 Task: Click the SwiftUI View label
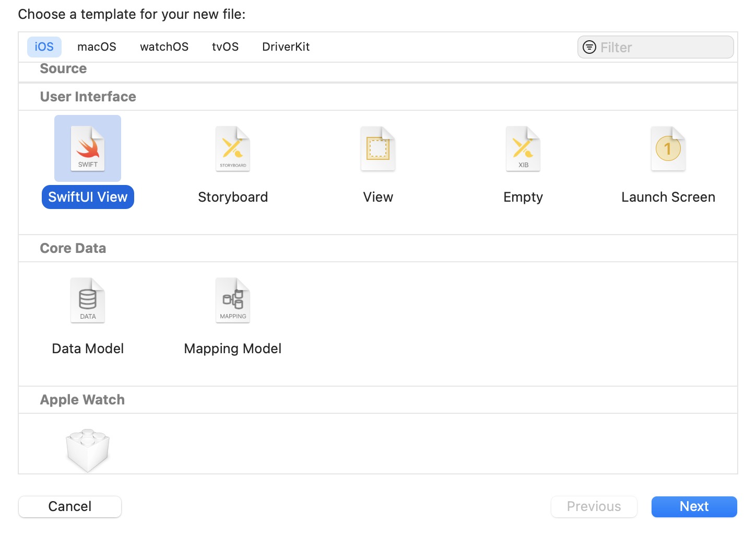pyautogui.click(x=88, y=197)
